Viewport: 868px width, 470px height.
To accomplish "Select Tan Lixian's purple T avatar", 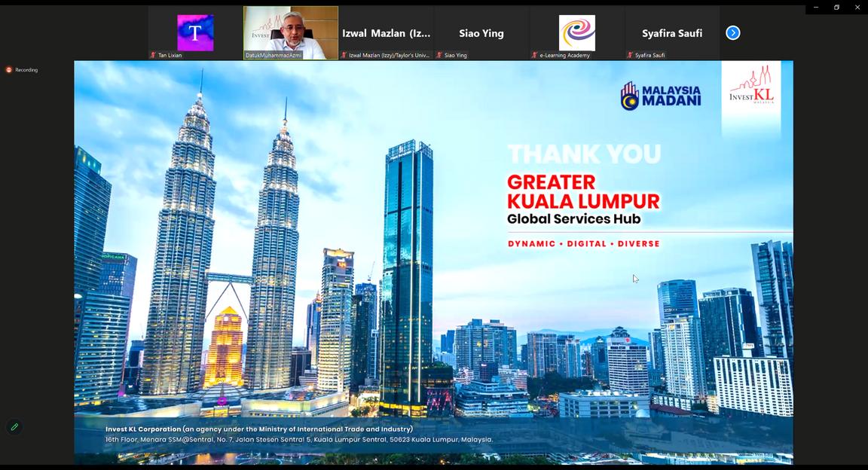I will click(x=195, y=32).
